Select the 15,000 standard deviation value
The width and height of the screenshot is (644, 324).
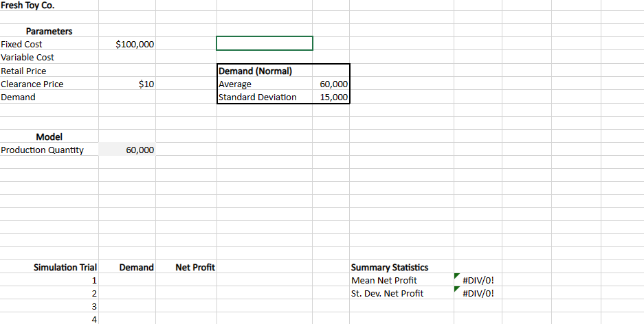coord(331,97)
